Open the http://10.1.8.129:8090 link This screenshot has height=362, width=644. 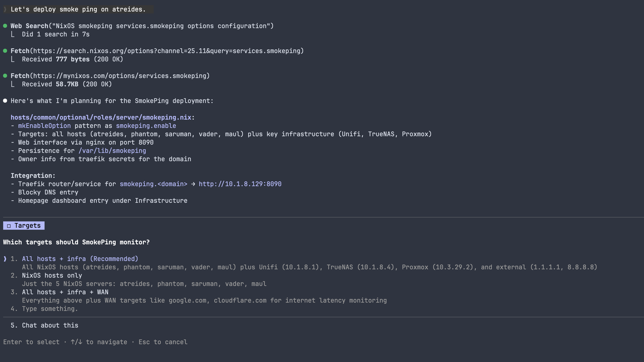[x=240, y=184]
